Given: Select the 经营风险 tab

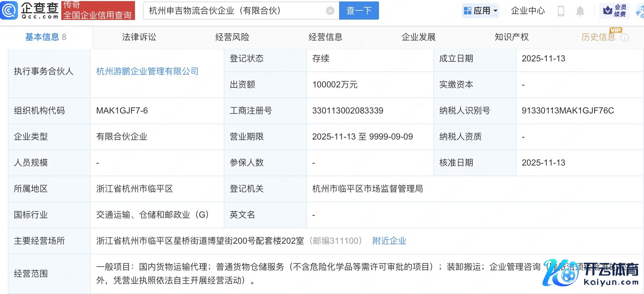Looking at the screenshot, I should point(232,37).
